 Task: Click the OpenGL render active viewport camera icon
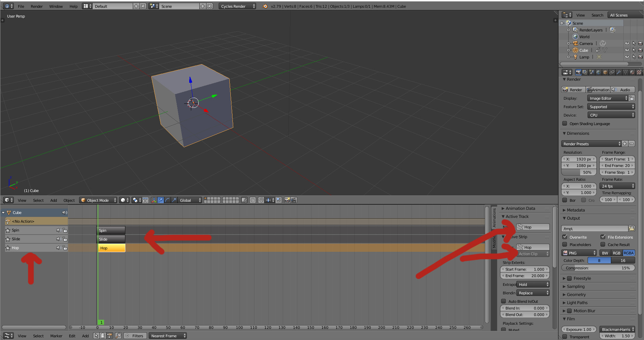(x=287, y=200)
